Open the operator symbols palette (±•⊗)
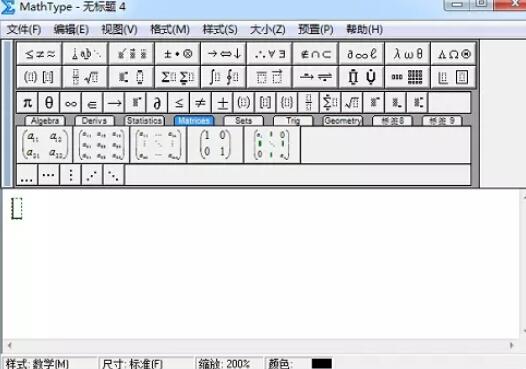The height and width of the screenshot is (369, 526). [x=177, y=54]
